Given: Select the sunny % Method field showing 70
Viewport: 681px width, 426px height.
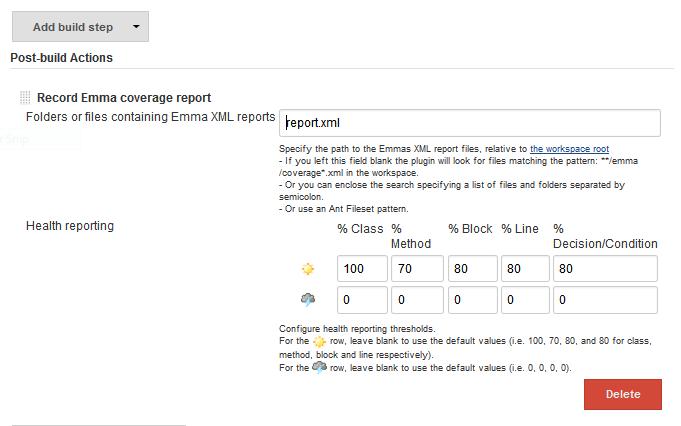Looking at the screenshot, I should pyautogui.click(x=417, y=269).
